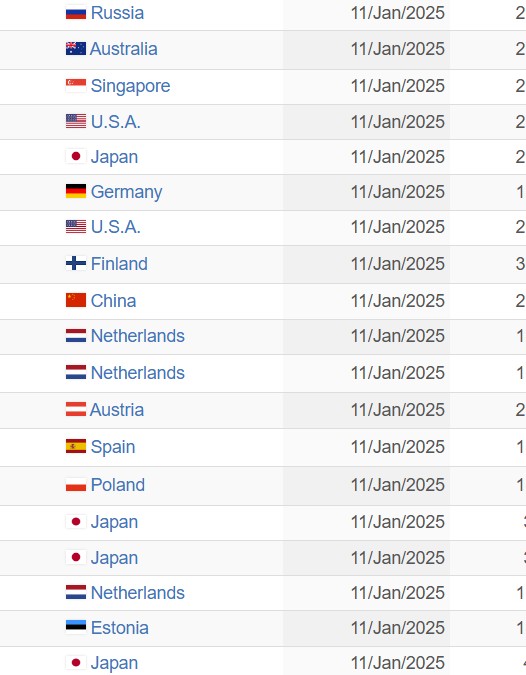Open the Spain country link

point(113,447)
